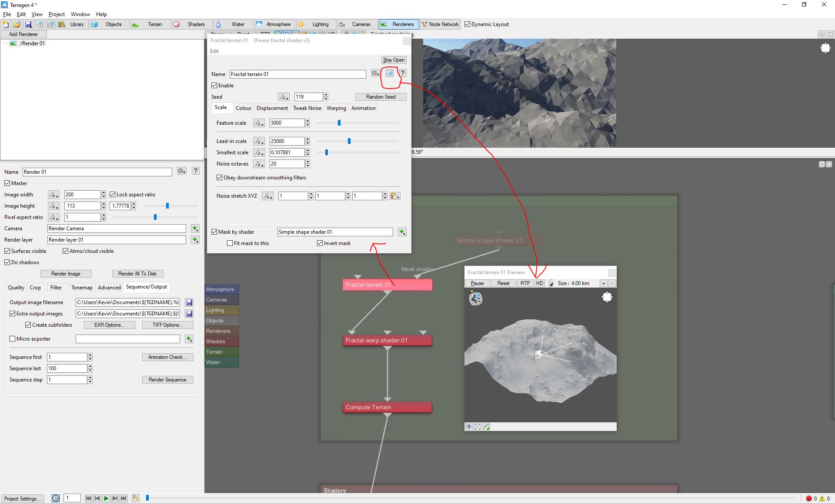
Task: Open the Render 01 gear options menu
Action: click(182, 172)
